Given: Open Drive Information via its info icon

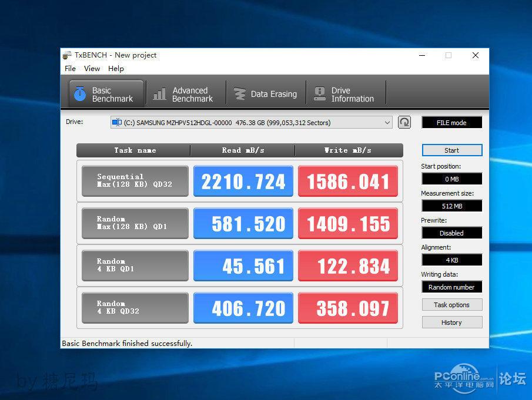Looking at the screenshot, I should tap(319, 92).
